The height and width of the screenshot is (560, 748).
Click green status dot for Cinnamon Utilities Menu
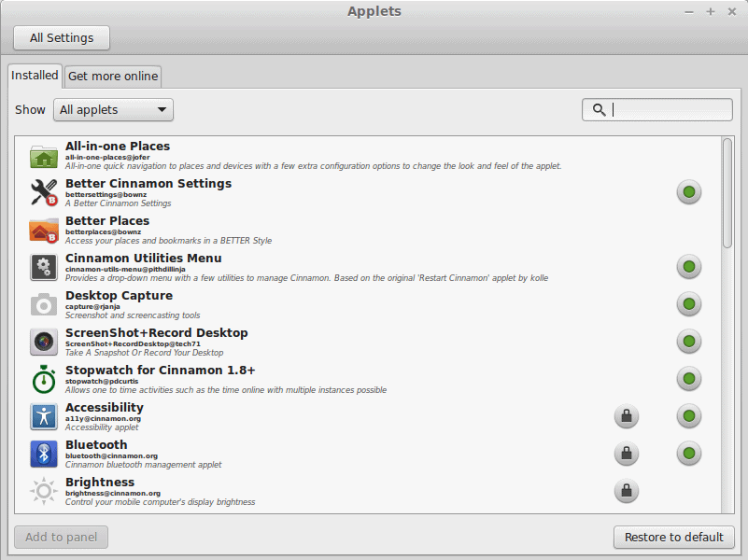[689, 266]
